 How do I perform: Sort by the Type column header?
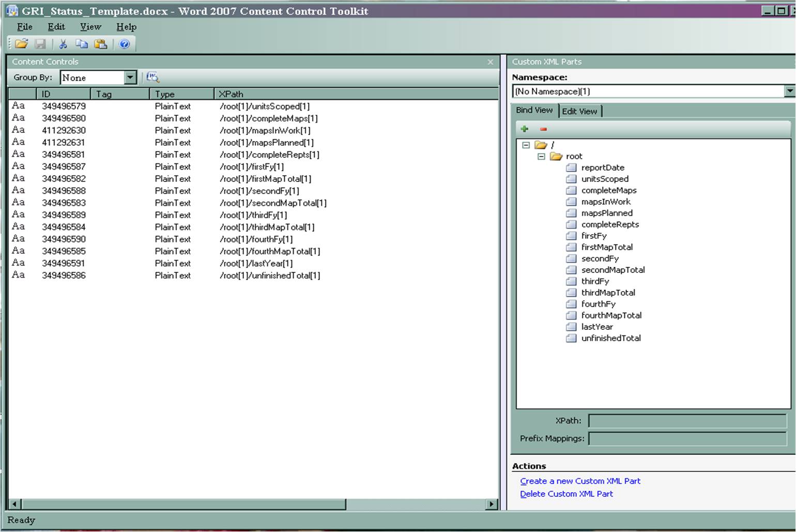[182, 94]
